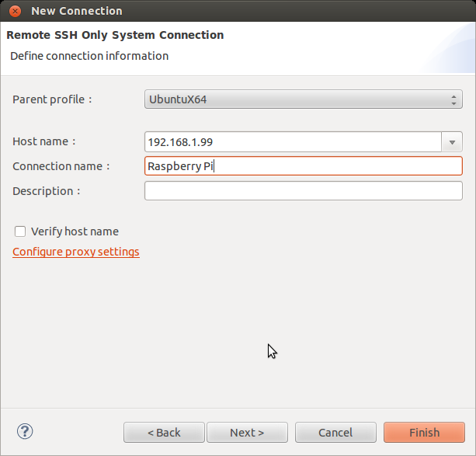Screen dimensions: 476x456
Task: Open the Configure proxy settings link
Action: (76, 252)
